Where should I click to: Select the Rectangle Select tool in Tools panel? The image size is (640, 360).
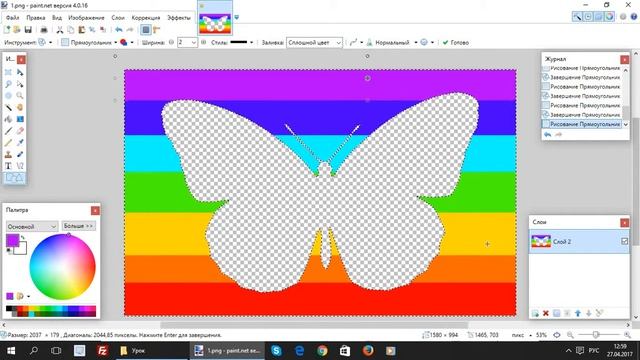point(8,72)
